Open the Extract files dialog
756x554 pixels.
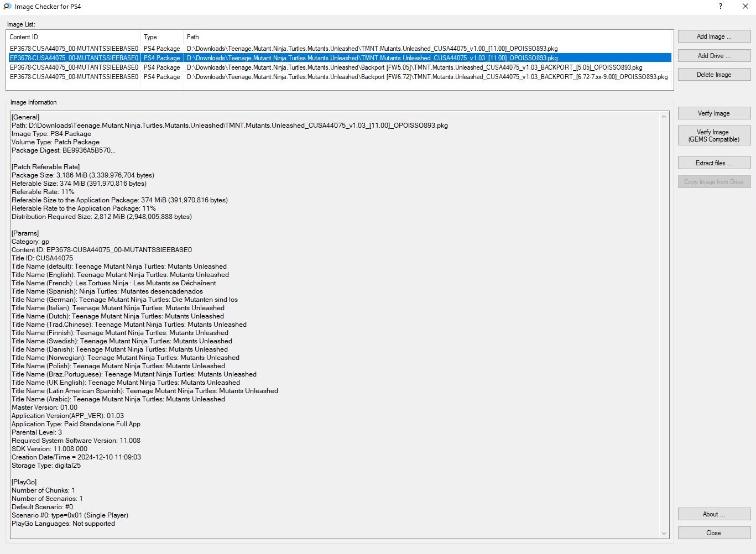point(714,163)
